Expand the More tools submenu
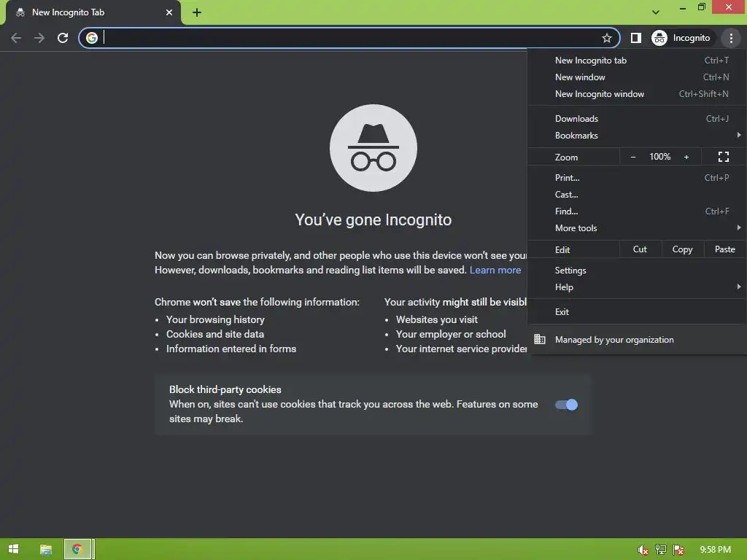The image size is (747, 560). click(x=636, y=228)
